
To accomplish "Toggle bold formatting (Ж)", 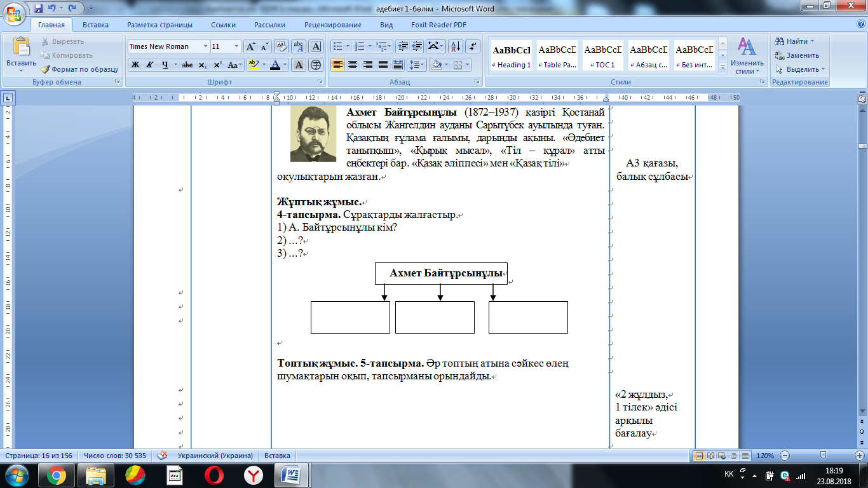I will [135, 65].
